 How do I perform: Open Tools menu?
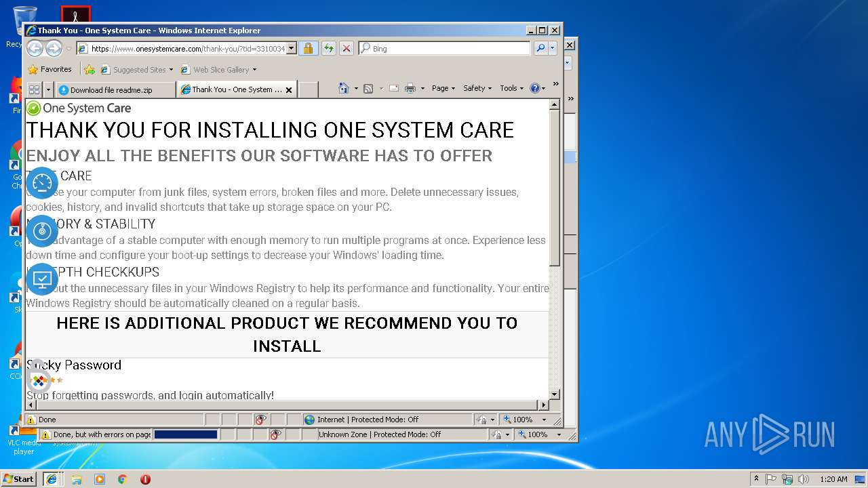point(511,88)
